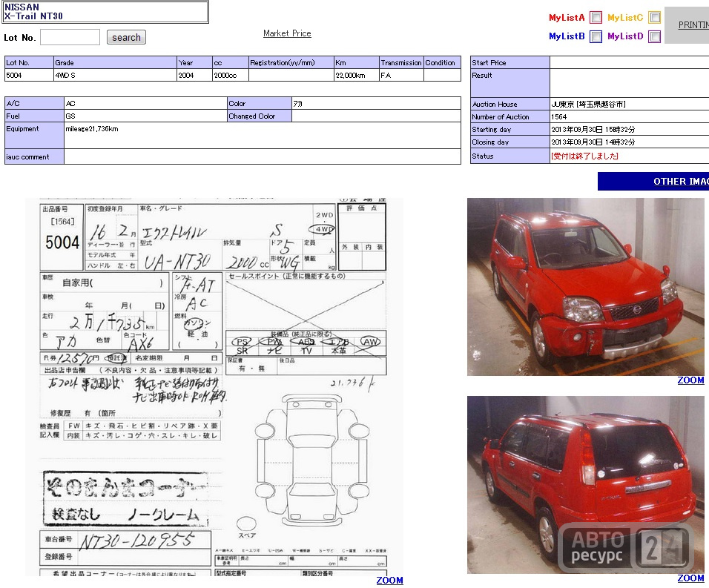Check the MyListB checkbox

pyautogui.click(x=596, y=36)
